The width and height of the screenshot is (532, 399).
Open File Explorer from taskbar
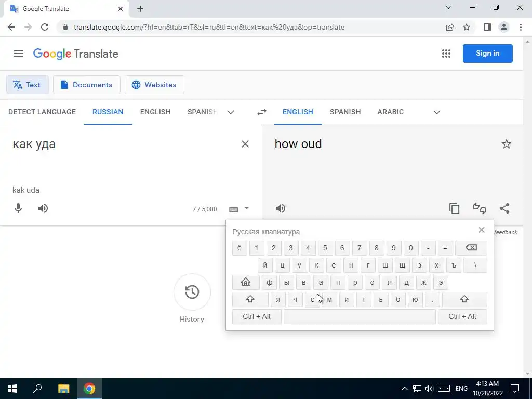pos(63,389)
